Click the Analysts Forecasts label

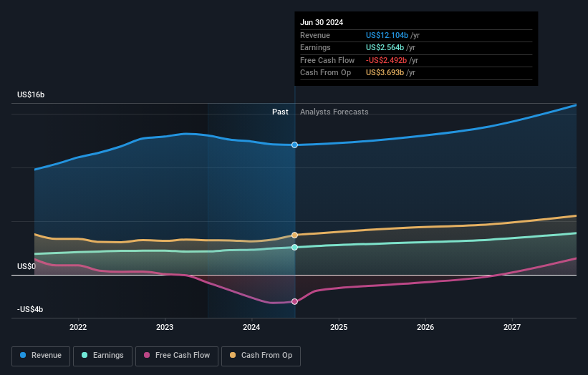pos(334,112)
